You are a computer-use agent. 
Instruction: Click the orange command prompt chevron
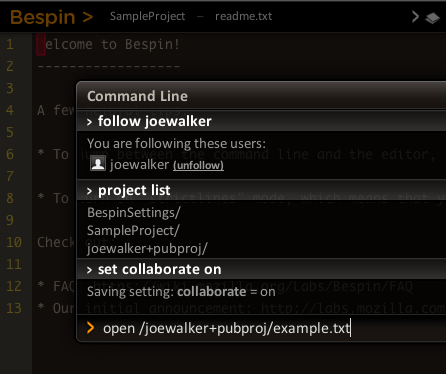point(90,328)
